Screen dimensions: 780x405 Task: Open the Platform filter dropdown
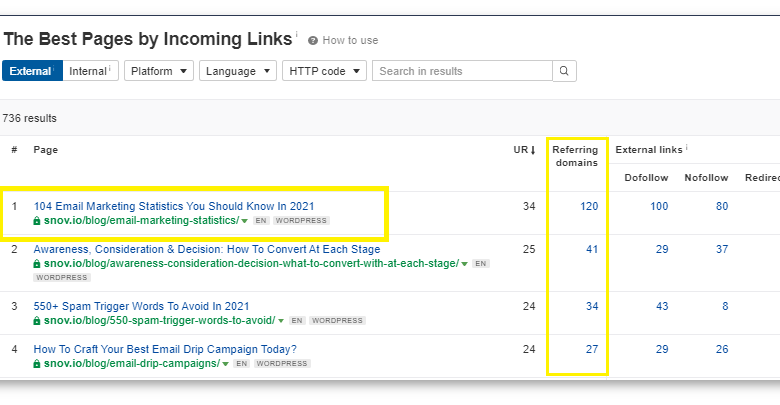pyautogui.click(x=158, y=71)
